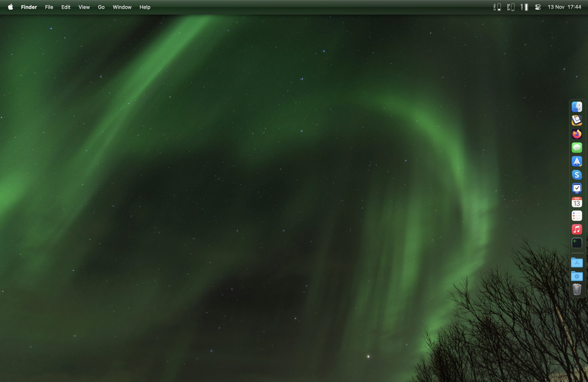
Task: Open Control Center toggles icon
Action: tap(538, 7)
